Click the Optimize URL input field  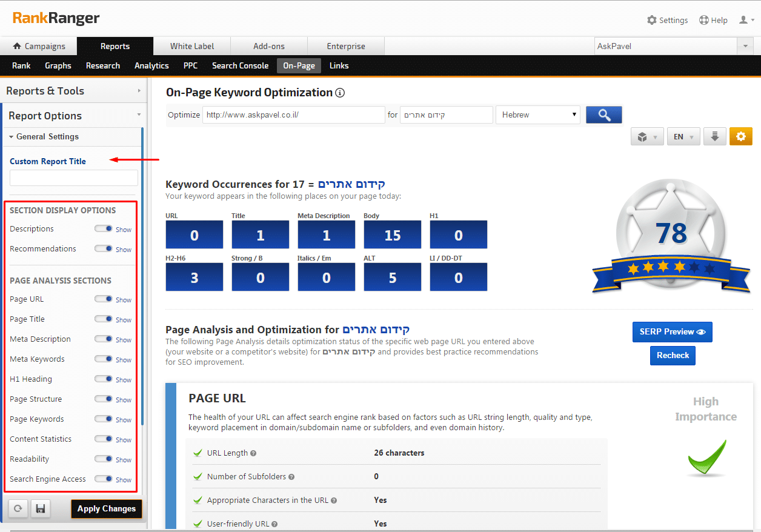(294, 115)
